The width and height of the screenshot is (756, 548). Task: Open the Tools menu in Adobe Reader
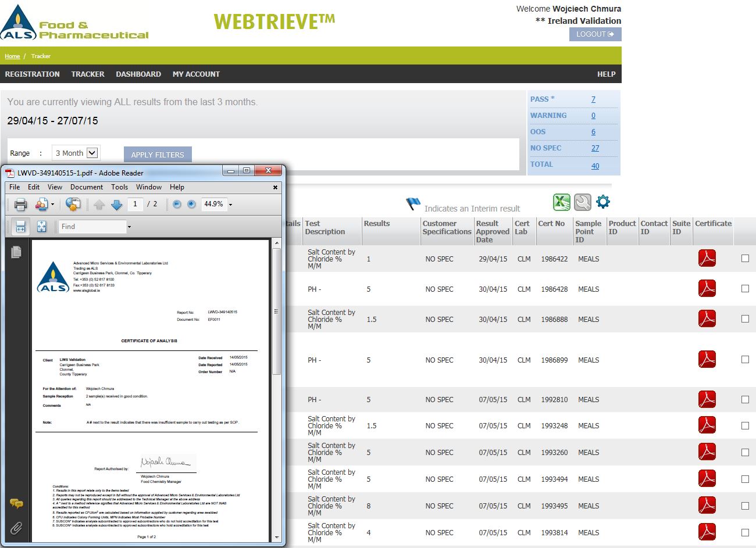coord(119,187)
